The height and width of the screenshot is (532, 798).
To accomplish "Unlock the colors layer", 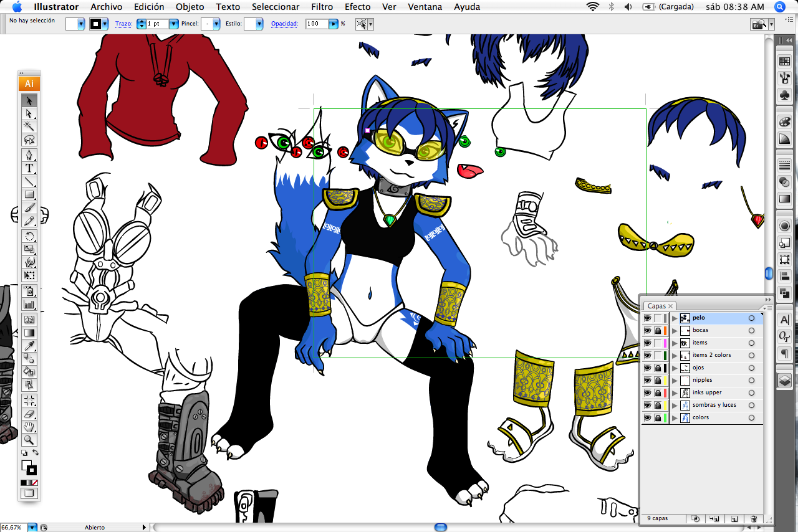I will 658,417.
